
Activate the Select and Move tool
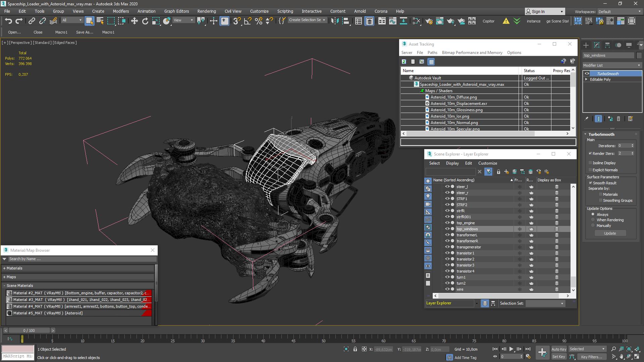pos(135,21)
